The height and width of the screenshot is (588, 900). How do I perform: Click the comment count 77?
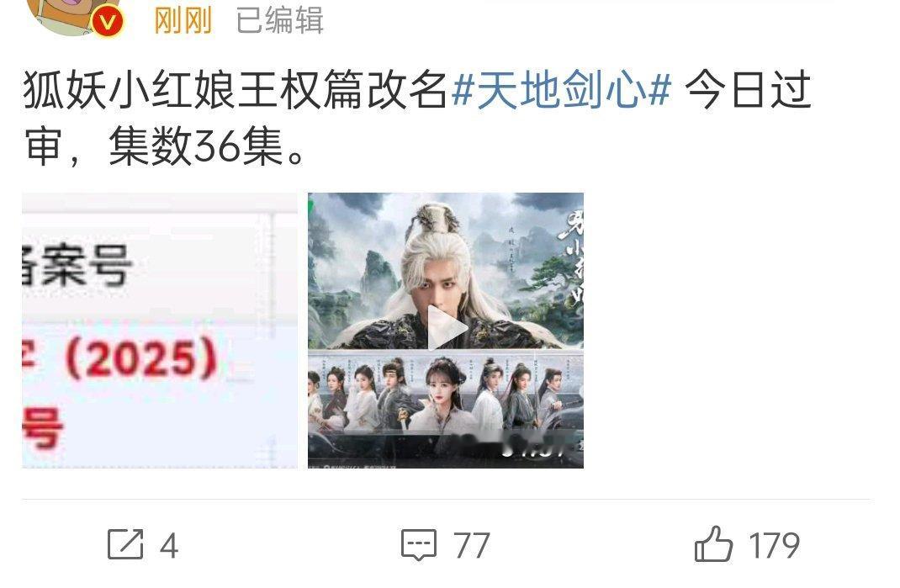[471, 545]
